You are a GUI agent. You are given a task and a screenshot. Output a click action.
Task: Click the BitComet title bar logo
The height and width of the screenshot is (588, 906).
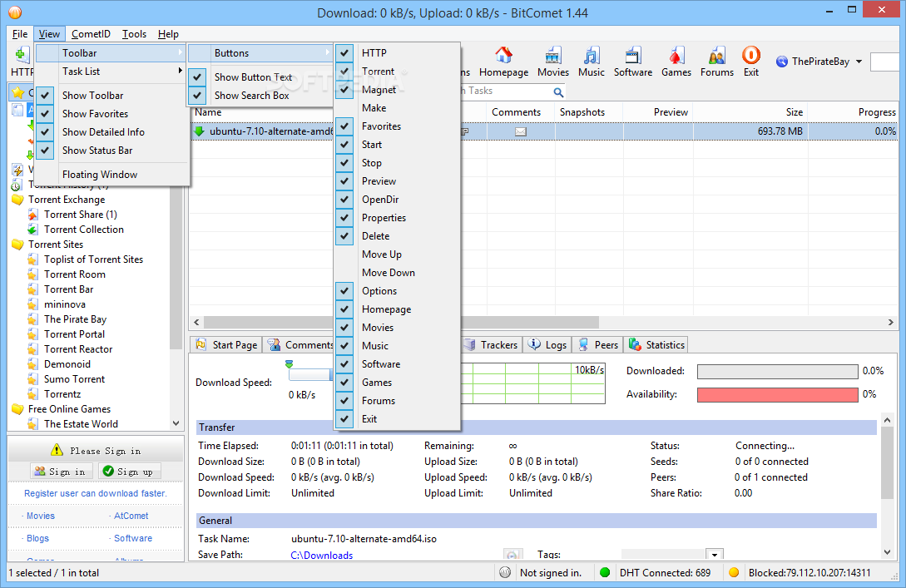point(16,12)
